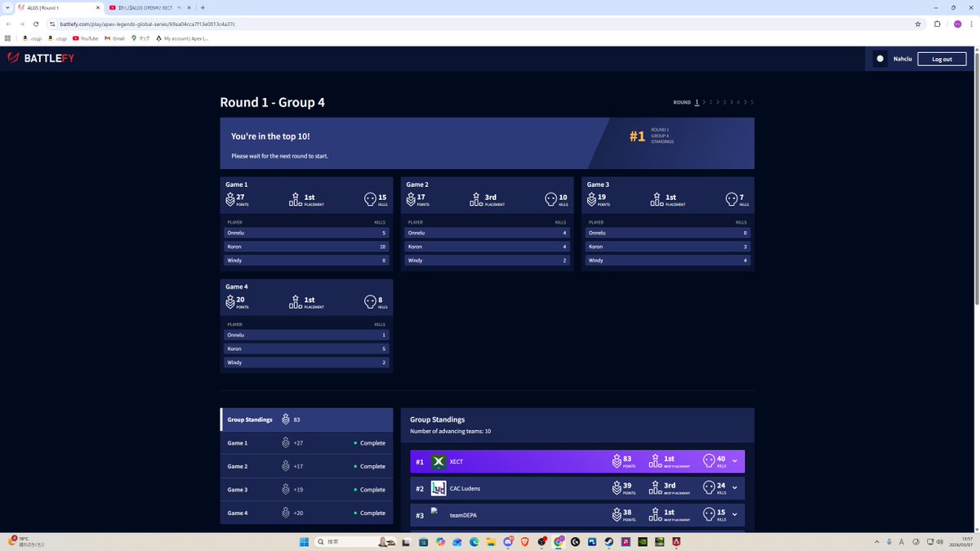This screenshot has width=980, height=551.
Task: Open Brave browser from the taskbar
Action: tap(524, 541)
